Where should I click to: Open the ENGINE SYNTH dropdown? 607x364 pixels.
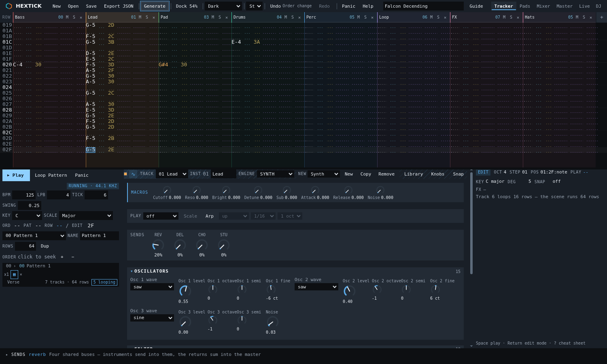[x=276, y=174]
